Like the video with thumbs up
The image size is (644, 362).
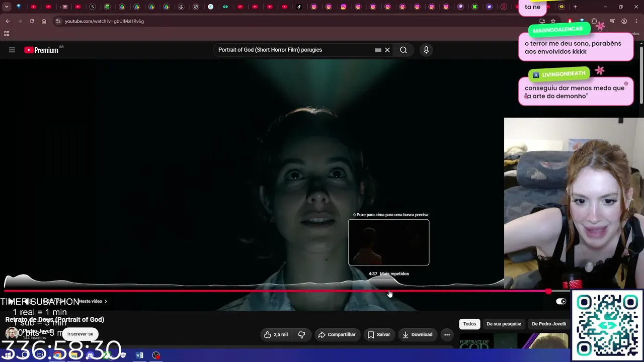tap(276, 334)
